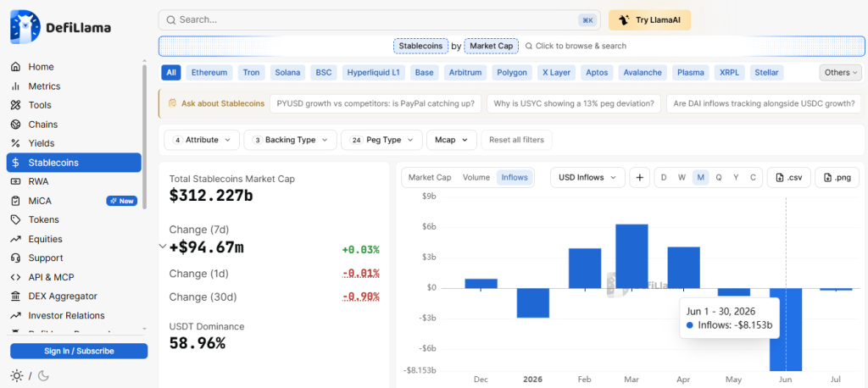
Task: Click the plus icon to add chart metric
Action: 640,178
